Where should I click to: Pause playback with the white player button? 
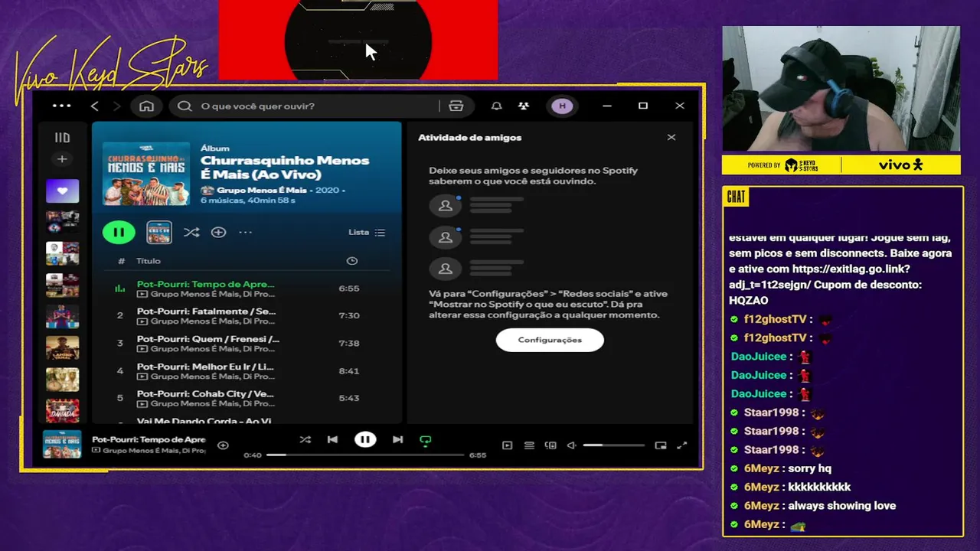coord(365,440)
